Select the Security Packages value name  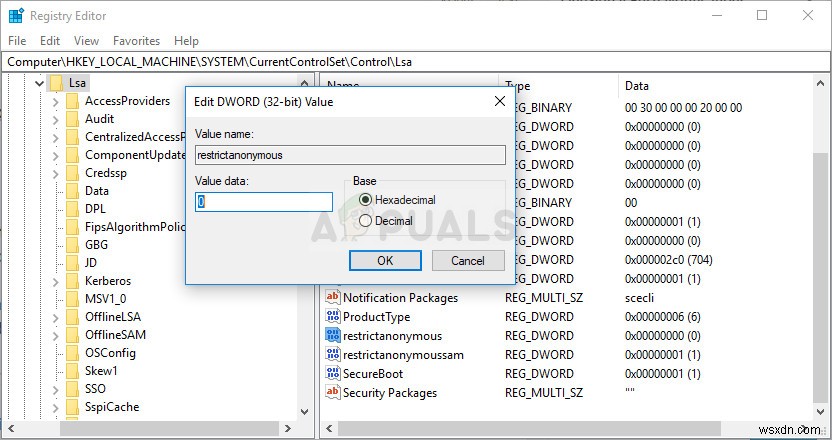(390, 393)
